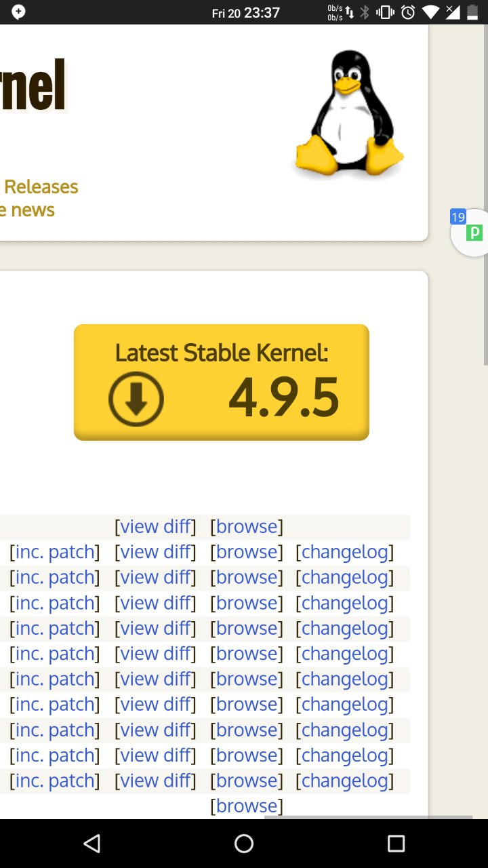The height and width of the screenshot is (868, 488).
Task: Click view diff beside the last changelog link
Action: pos(155,781)
